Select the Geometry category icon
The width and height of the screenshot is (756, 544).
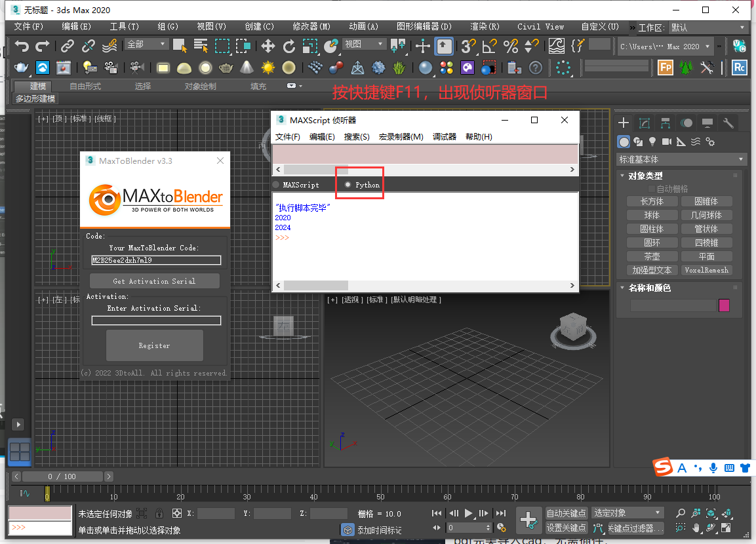(624, 142)
